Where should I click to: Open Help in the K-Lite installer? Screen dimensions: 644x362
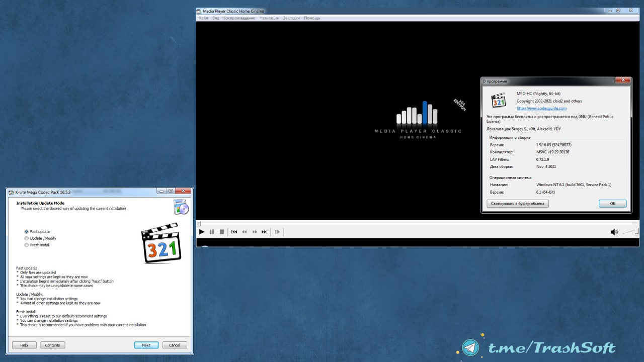point(24,345)
